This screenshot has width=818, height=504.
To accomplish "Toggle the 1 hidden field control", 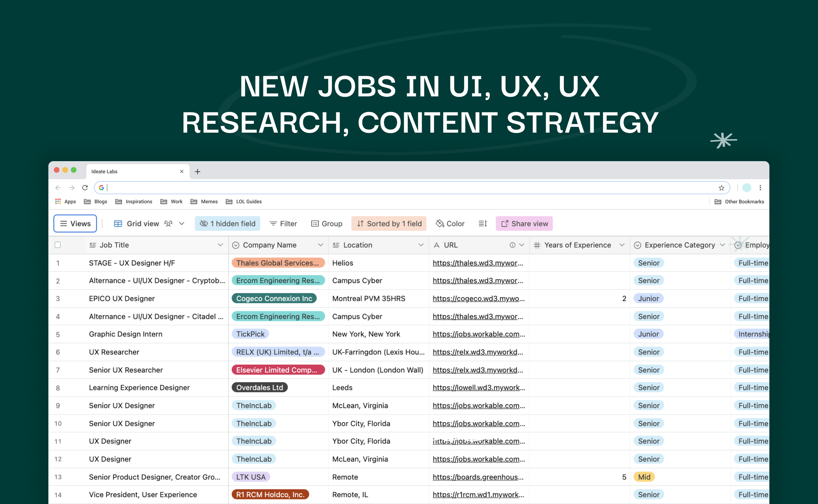I will point(227,224).
